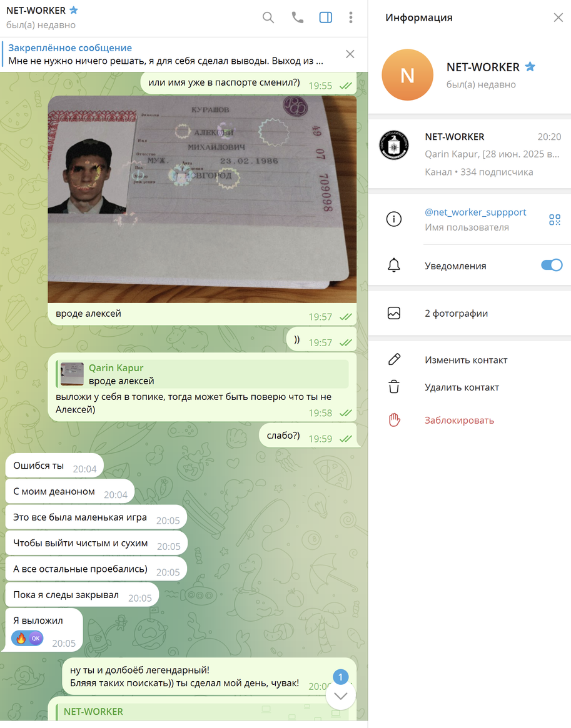Close the Информация panel
Screen dimensions: 571x728
point(558,17)
